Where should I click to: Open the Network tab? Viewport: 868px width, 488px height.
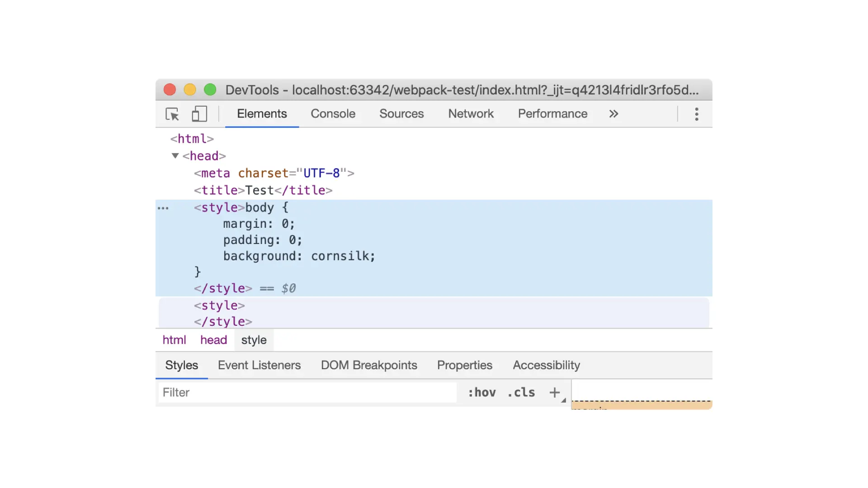point(471,114)
